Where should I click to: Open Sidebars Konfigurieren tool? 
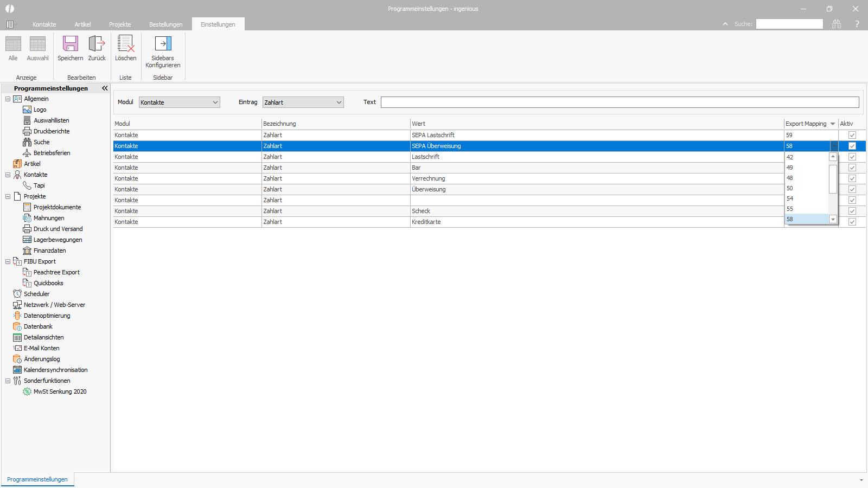tap(163, 44)
